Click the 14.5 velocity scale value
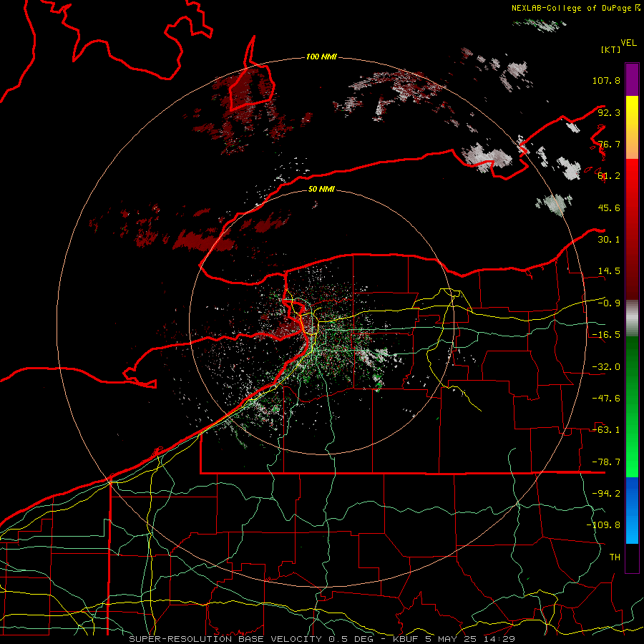644x644 pixels. point(609,271)
